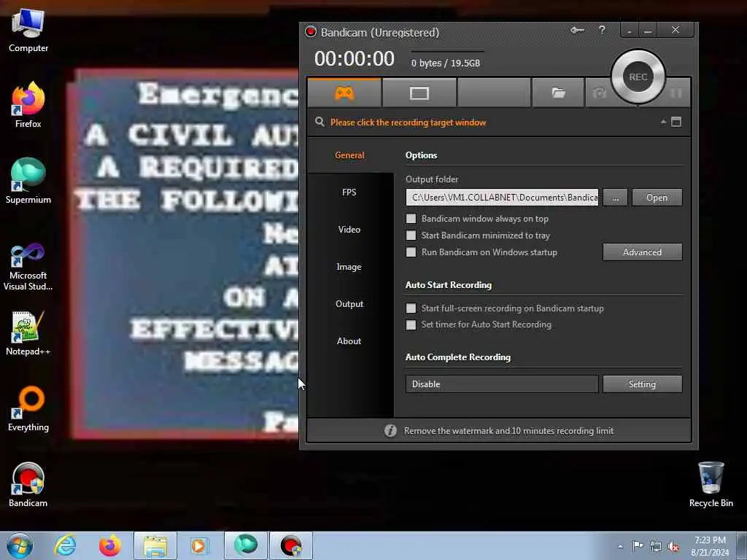This screenshot has width=747, height=560.
Task: Click the network tray icon
Action: [656, 546]
